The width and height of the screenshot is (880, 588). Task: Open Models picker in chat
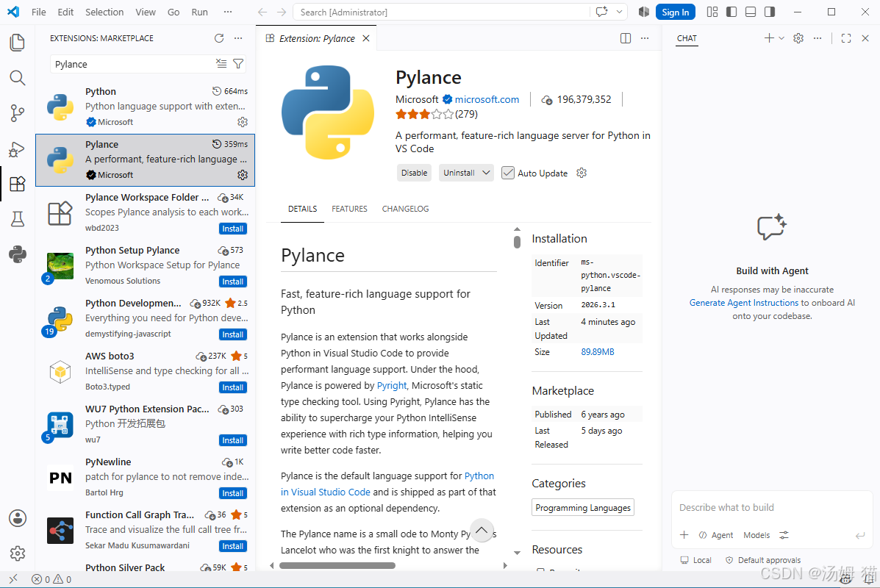(756, 534)
